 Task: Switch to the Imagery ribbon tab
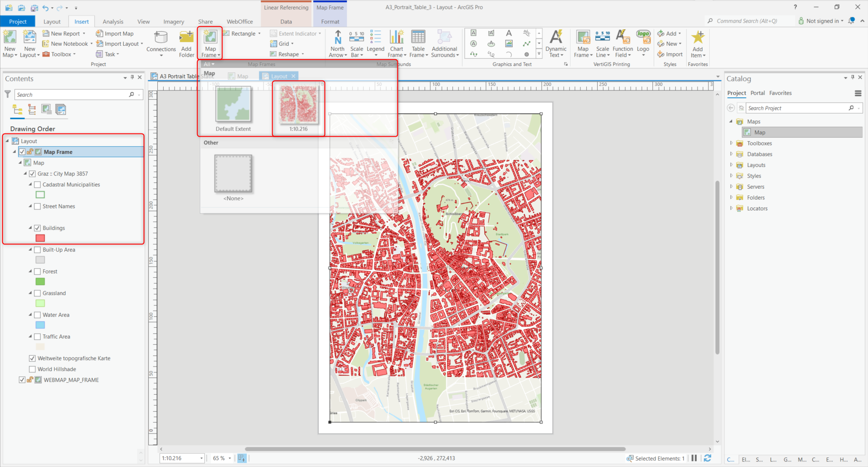pos(174,21)
